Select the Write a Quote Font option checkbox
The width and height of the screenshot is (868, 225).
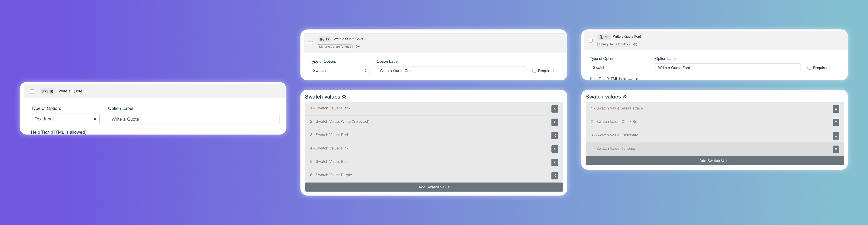pos(591,41)
